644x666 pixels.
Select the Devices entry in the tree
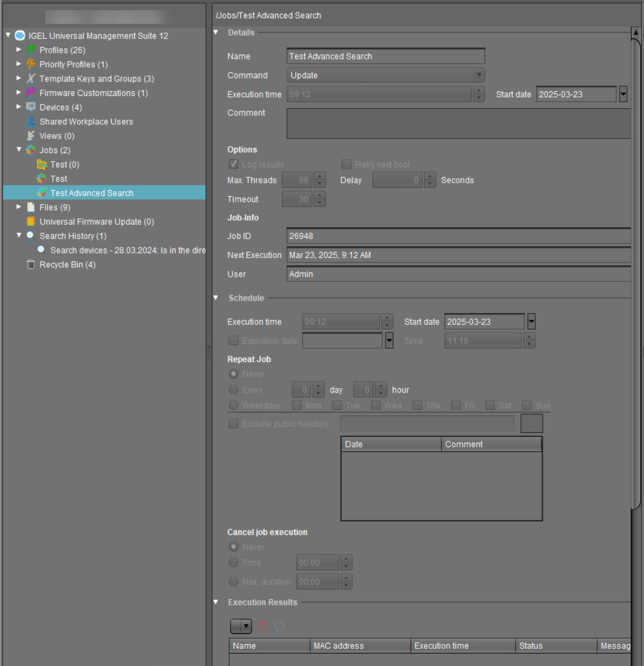coord(61,107)
